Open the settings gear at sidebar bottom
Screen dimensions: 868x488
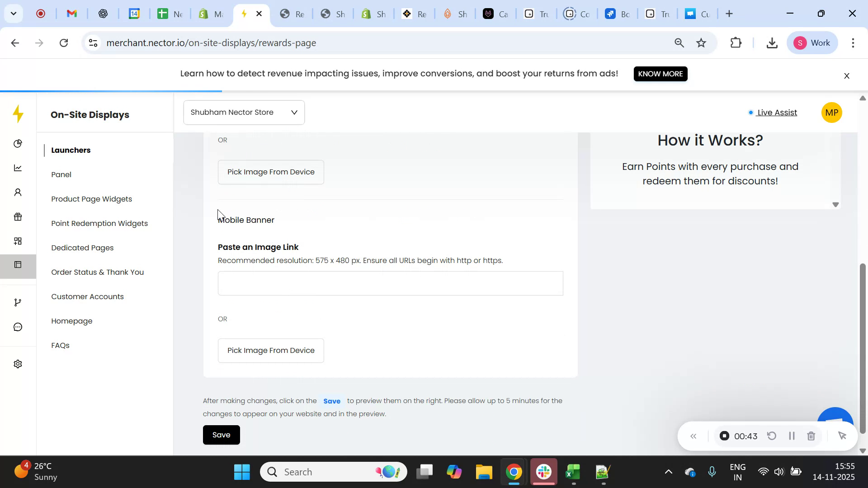[x=18, y=364]
